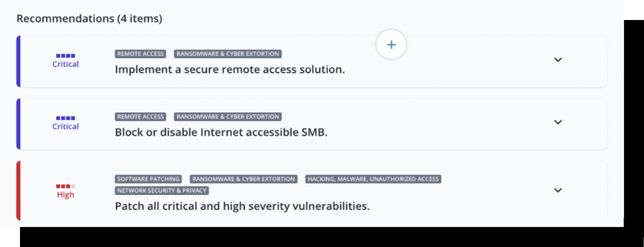Click the Recommendations (4 items) heading

pos(89,19)
